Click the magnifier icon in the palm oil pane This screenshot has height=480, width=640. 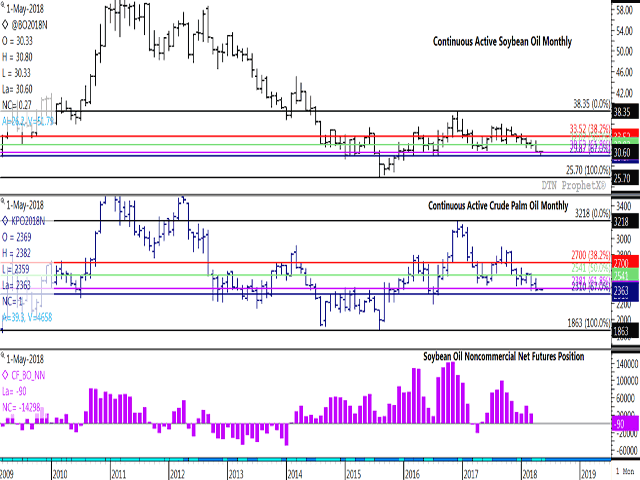(2, 200)
